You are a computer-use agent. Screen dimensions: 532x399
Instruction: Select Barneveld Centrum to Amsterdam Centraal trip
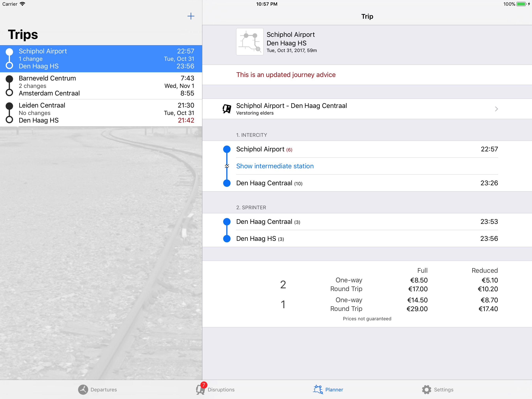[101, 86]
